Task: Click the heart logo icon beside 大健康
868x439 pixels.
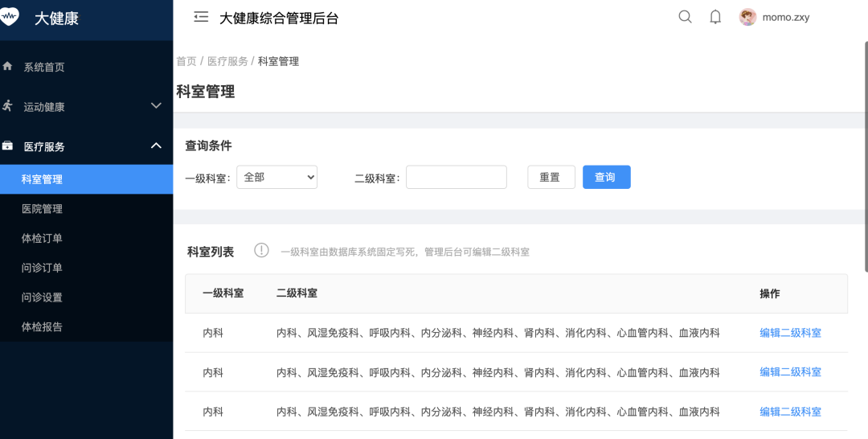Action: [x=9, y=17]
